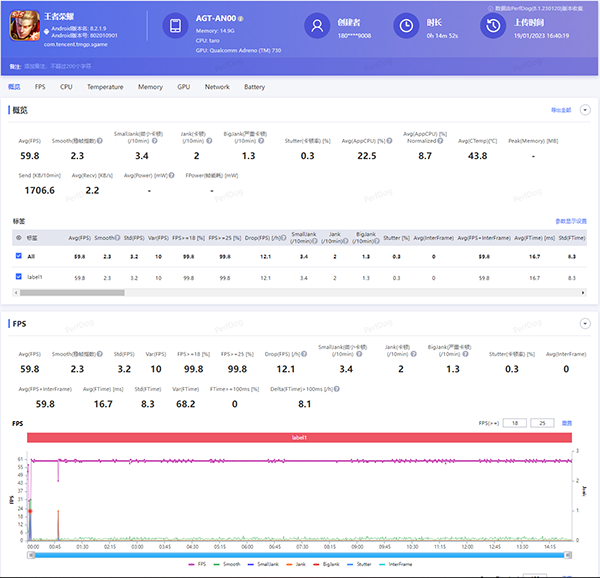Switch to the Temperature tab

point(105,87)
